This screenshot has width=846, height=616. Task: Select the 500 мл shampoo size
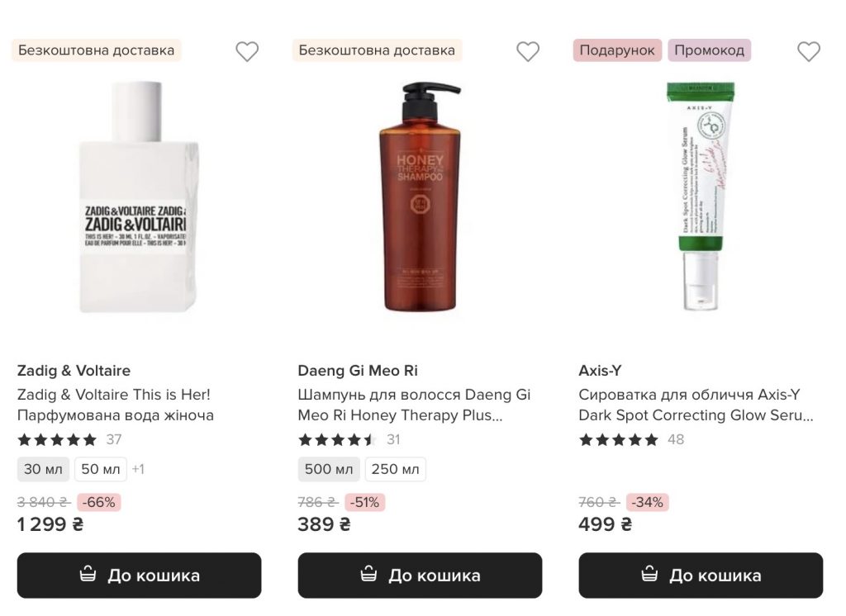coord(329,469)
